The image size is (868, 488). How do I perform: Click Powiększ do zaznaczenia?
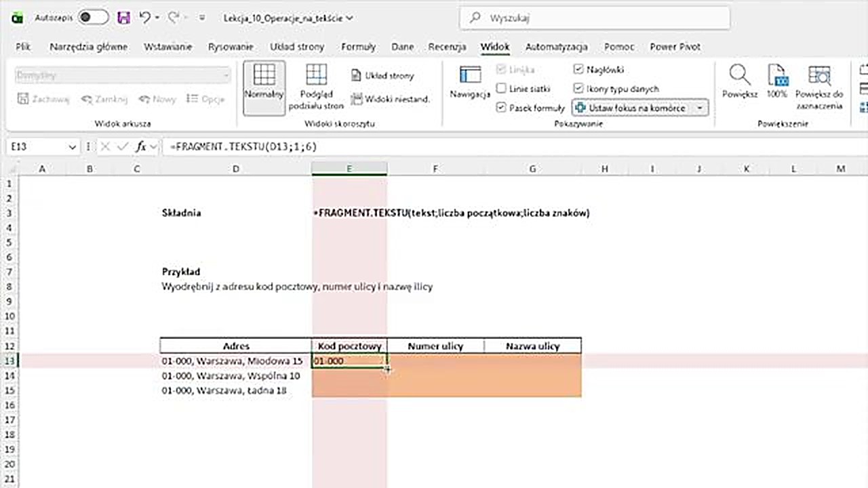point(819,87)
